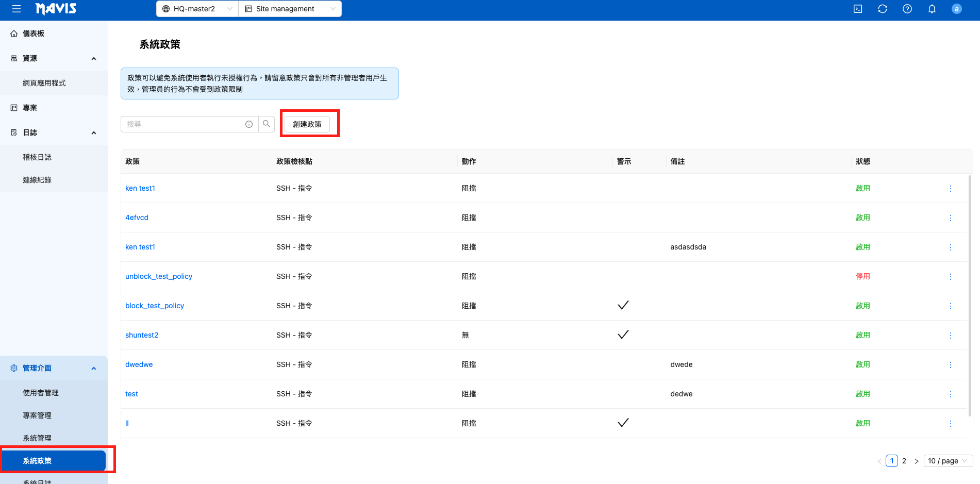Open the ll policy link

tap(127, 423)
